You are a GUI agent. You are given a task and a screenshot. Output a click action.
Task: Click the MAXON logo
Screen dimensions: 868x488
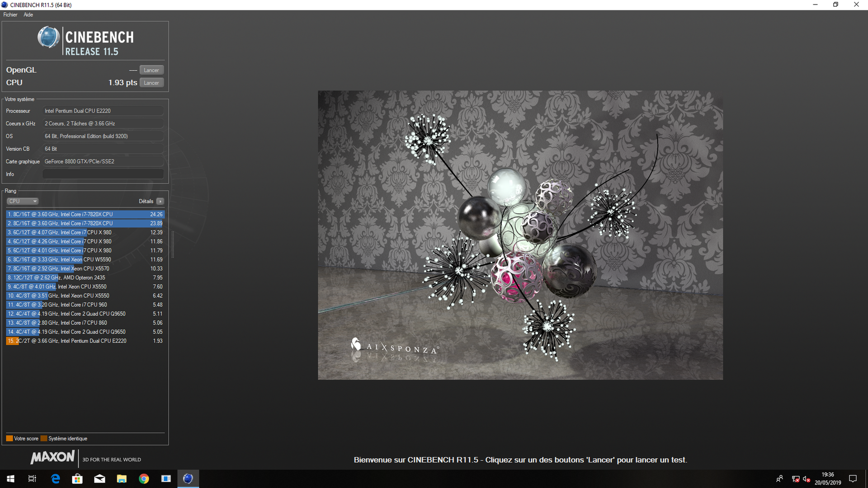coord(52,457)
